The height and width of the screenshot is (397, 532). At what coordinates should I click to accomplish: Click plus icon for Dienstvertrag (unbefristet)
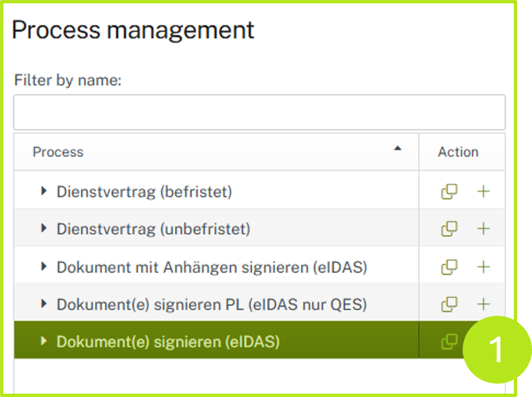pos(484,229)
